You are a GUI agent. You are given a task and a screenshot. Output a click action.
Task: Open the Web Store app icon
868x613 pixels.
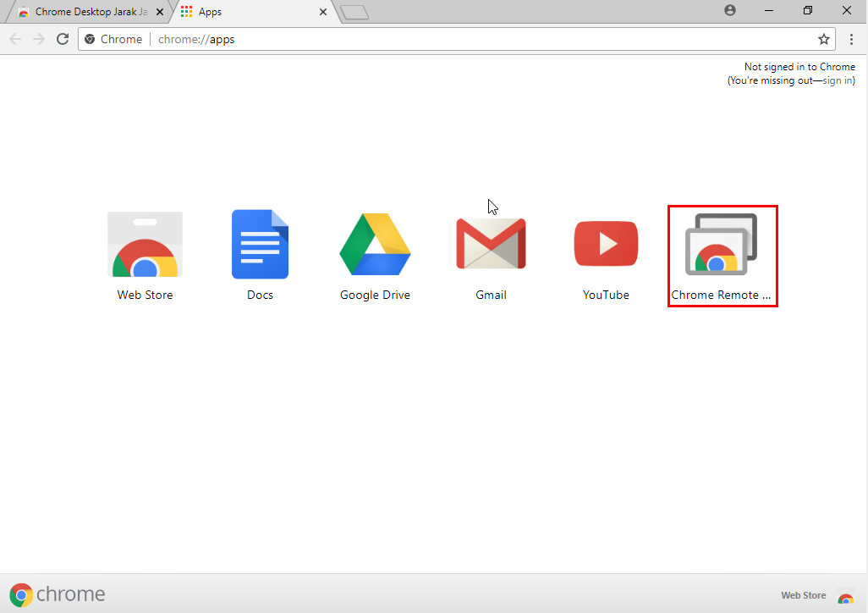pos(145,245)
